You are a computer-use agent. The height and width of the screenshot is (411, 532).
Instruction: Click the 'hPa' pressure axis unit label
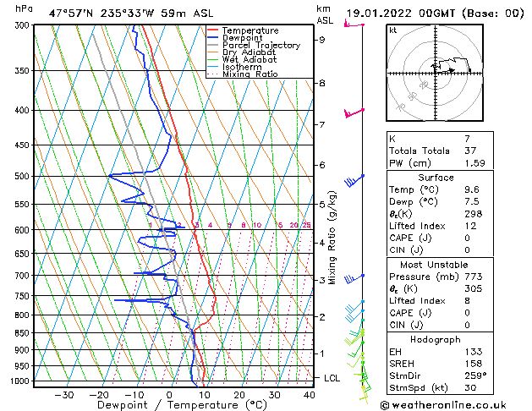pyautogui.click(x=24, y=9)
